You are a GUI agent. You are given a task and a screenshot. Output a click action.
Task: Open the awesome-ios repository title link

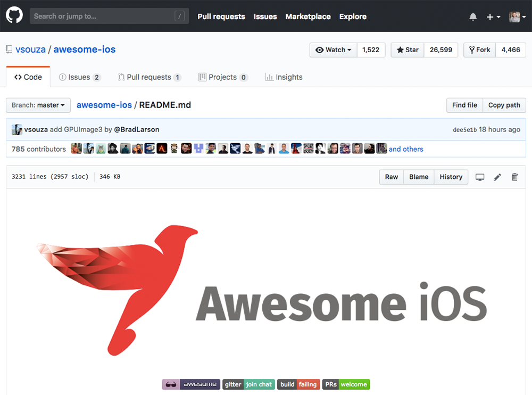coord(85,50)
